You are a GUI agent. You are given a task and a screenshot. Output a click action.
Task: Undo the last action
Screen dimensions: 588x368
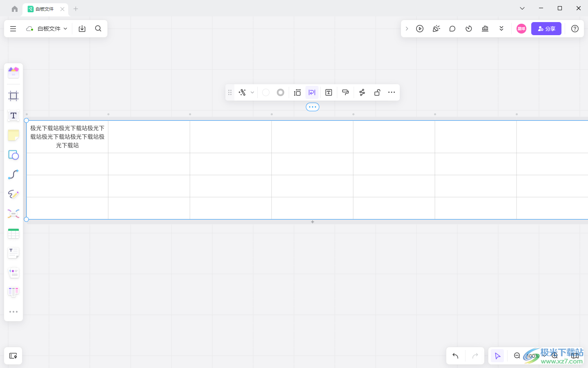coord(456,356)
